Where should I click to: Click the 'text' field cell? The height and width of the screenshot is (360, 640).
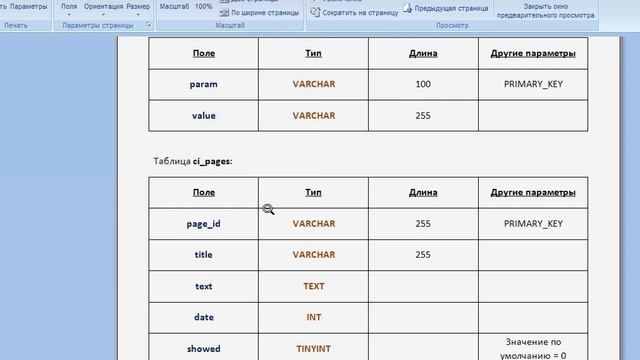click(x=204, y=286)
